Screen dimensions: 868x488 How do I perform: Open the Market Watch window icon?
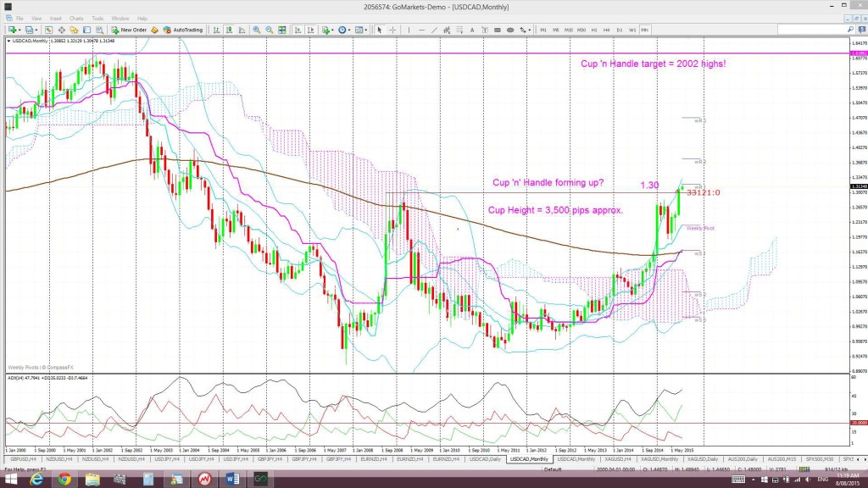(48, 30)
